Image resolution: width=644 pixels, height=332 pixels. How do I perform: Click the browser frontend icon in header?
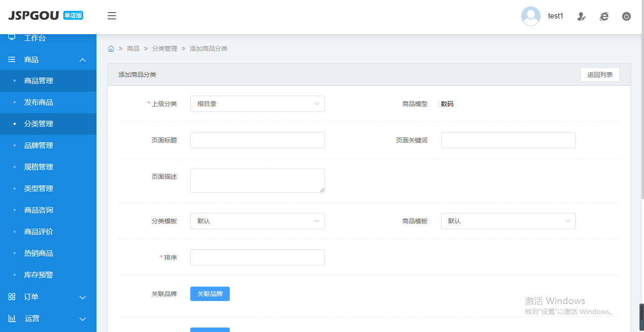(604, 17)
